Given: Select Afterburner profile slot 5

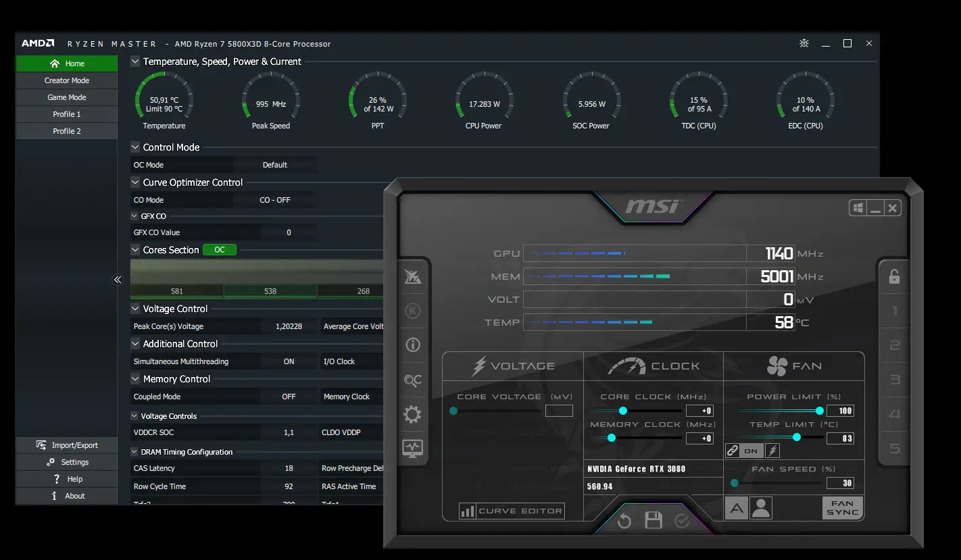Looking at the screenshot, I should point(894,449).
